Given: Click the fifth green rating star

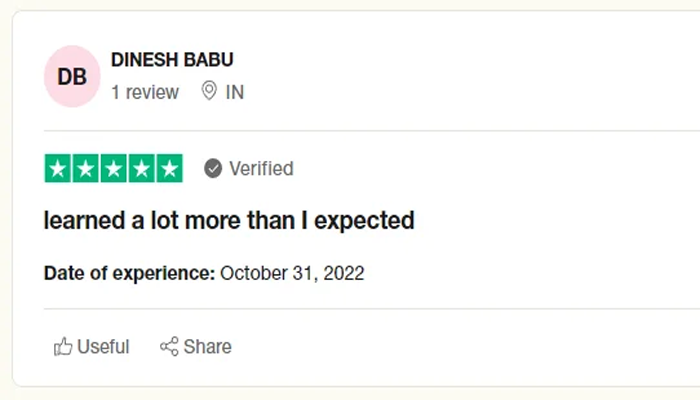Looking at the screenshot, I should (169, 169).
